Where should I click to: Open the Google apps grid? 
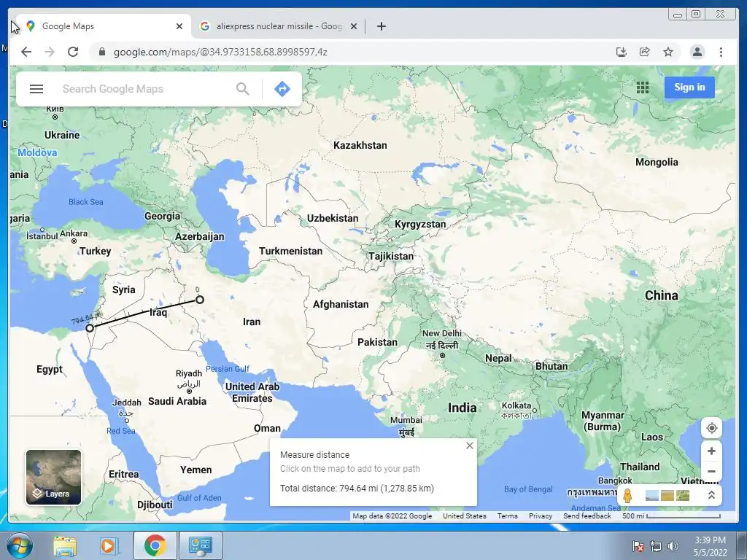(643, 87)
